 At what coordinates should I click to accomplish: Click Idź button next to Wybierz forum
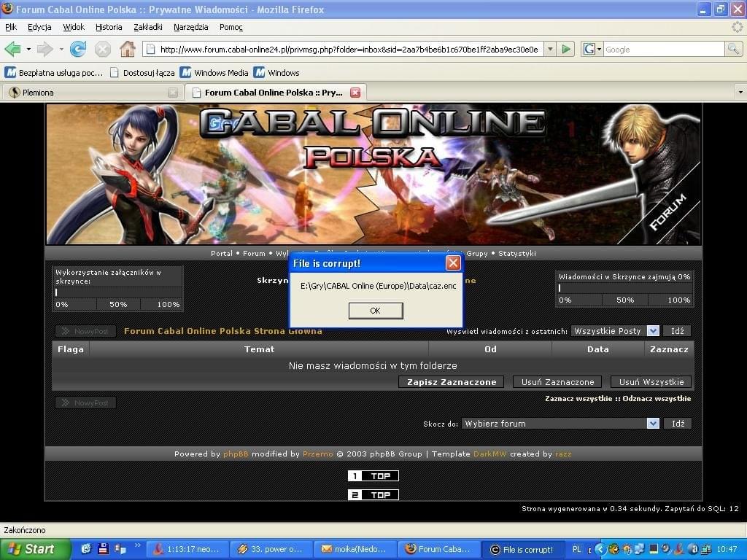678,424
